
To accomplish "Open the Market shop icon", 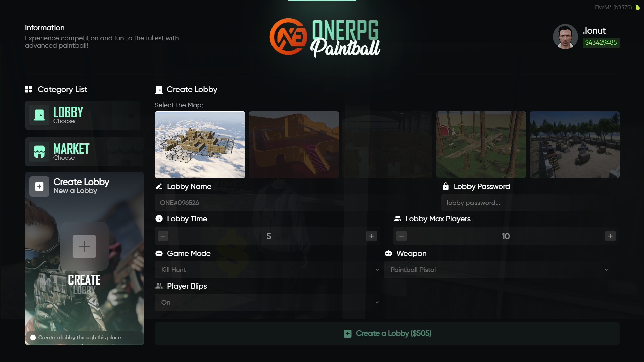I will [39, 152].
